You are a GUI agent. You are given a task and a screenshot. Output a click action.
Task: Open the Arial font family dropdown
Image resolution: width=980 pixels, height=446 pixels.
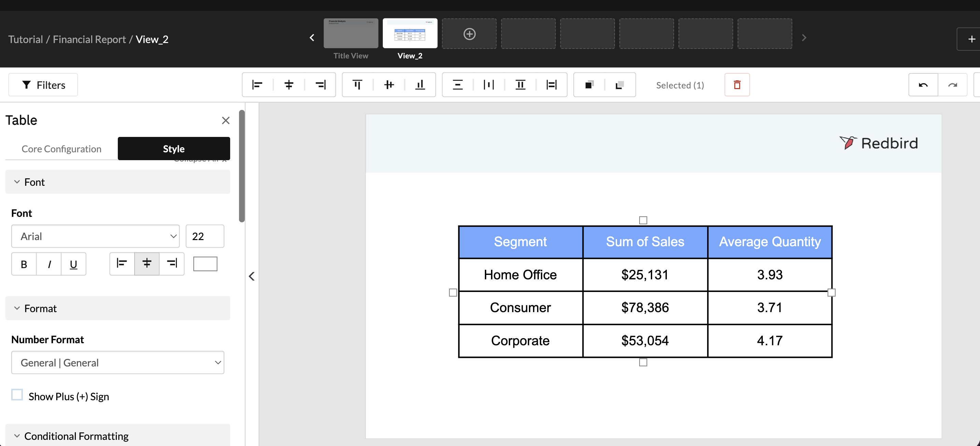click(x=96, y=236)
